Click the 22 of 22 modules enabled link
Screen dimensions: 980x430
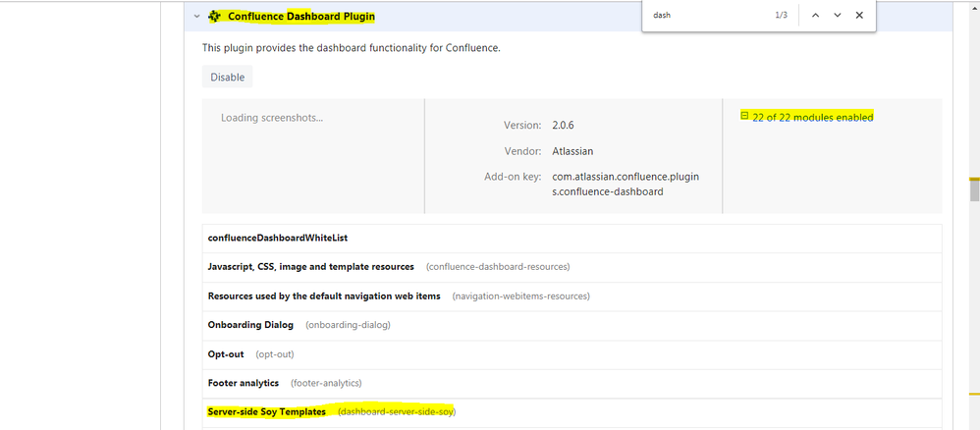812,118
